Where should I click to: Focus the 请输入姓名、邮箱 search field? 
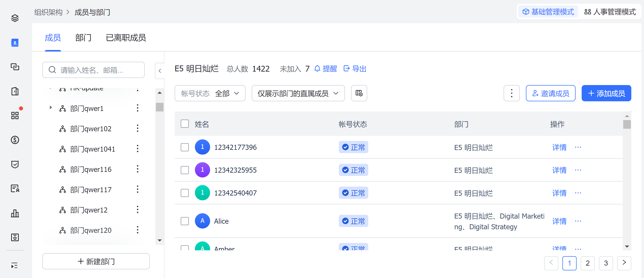click(x=94, y=70)
